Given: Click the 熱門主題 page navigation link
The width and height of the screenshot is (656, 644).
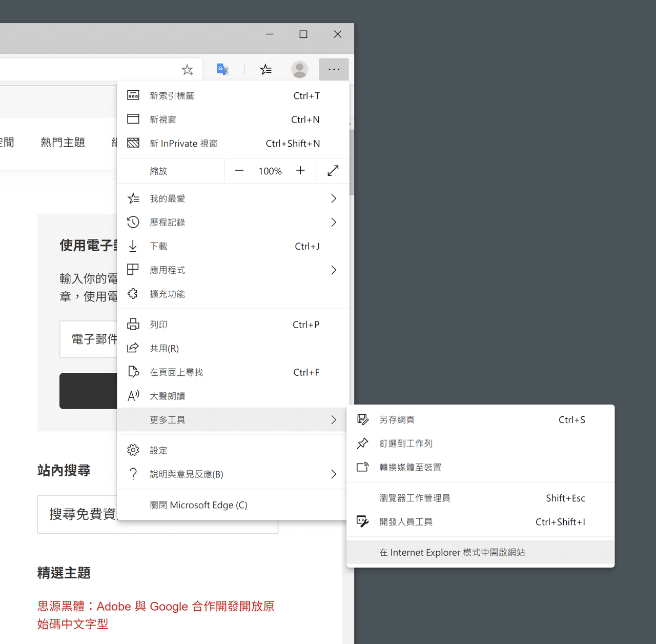Looking at the screenshot, I should tap(63, 142).
